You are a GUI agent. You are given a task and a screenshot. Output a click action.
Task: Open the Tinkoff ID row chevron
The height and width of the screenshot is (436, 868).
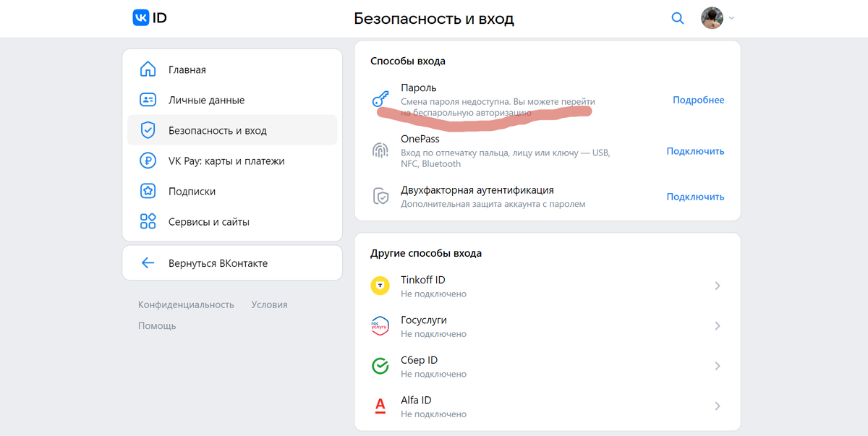(718, 286)
